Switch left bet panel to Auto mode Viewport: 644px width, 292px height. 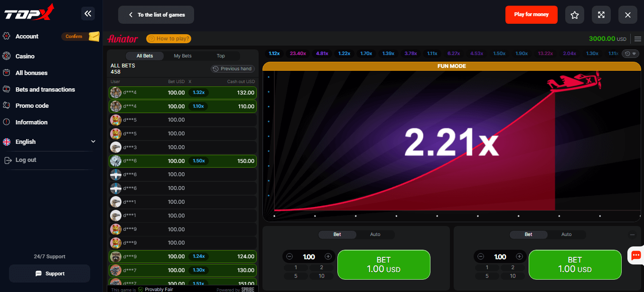(x=375, y=234)
